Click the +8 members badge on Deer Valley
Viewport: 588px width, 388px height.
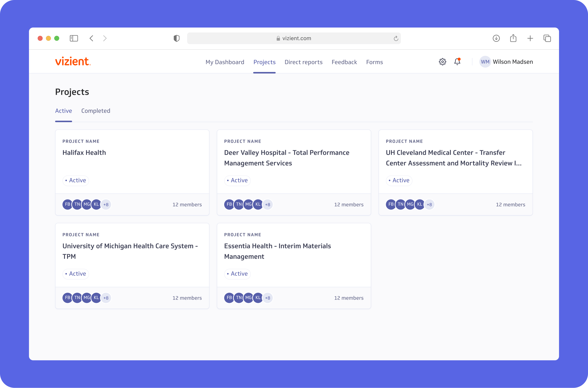(x=268, y=205)
